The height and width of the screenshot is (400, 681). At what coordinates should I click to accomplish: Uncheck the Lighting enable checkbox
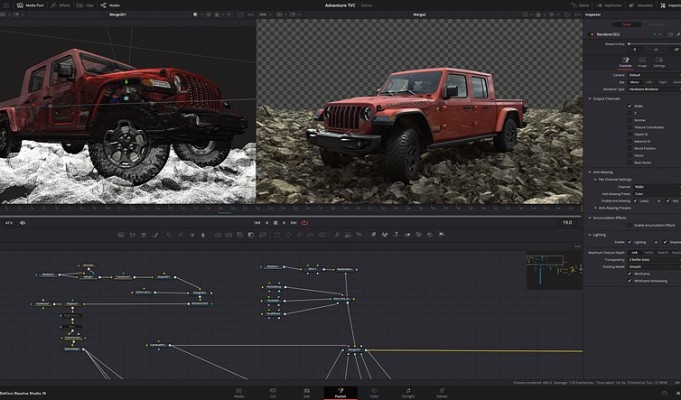[630, 242]
